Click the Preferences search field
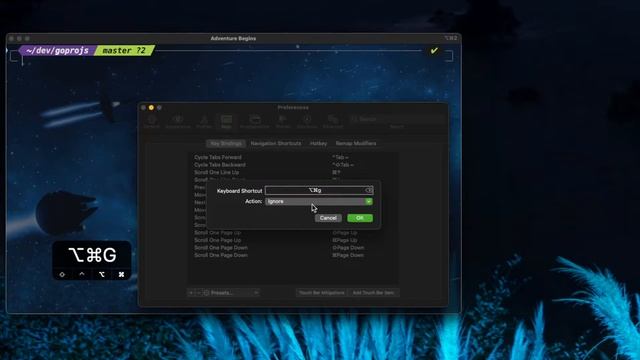The image size is (640, 360). point(396,119)
